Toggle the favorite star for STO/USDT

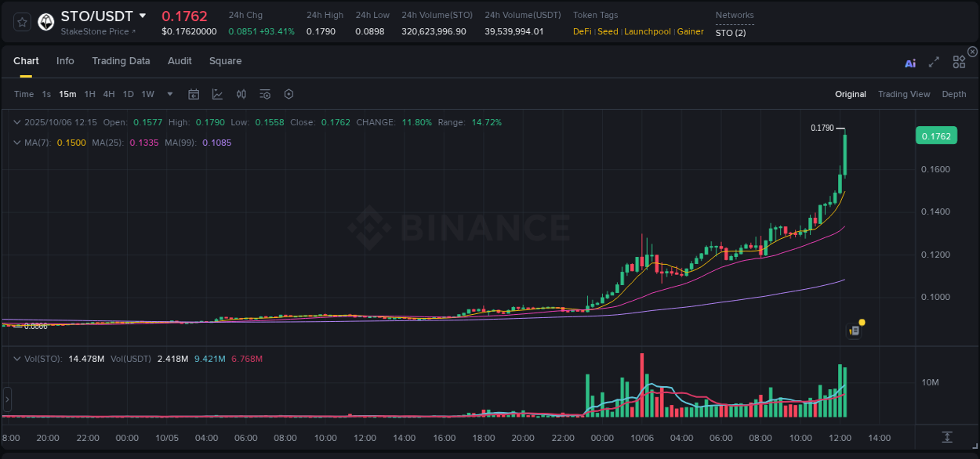[x=21, y=21]
